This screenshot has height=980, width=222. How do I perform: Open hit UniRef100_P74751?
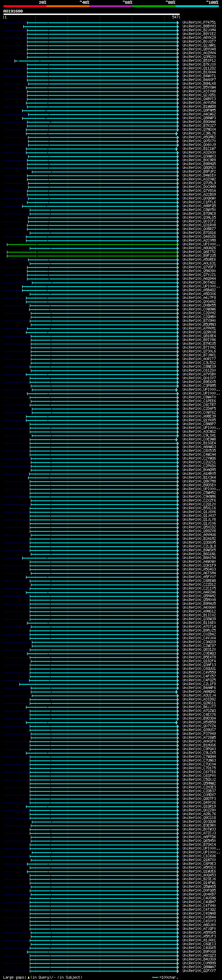(199, 23)
